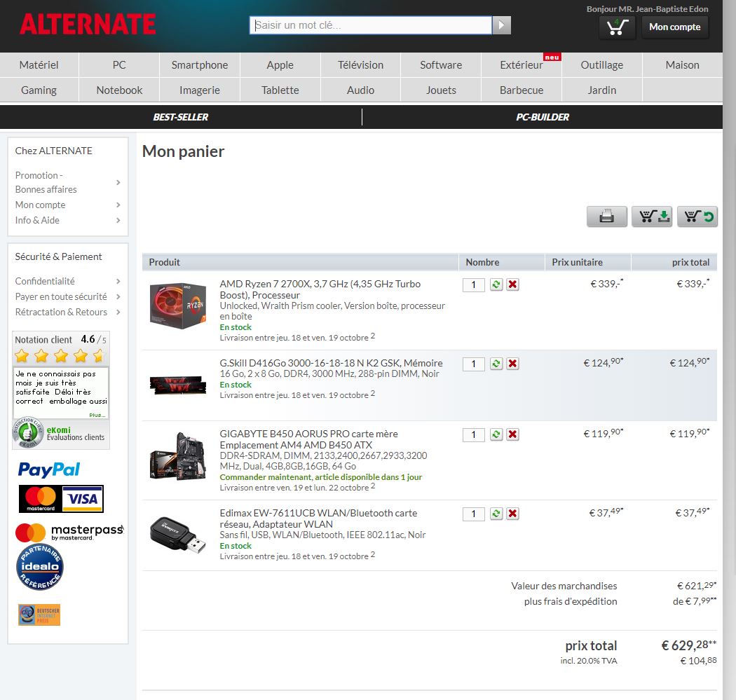Image resolution: width=736 pixels, height=700 pixels.
Task: Click the search submit arrow button
Action: pos(501,25)
